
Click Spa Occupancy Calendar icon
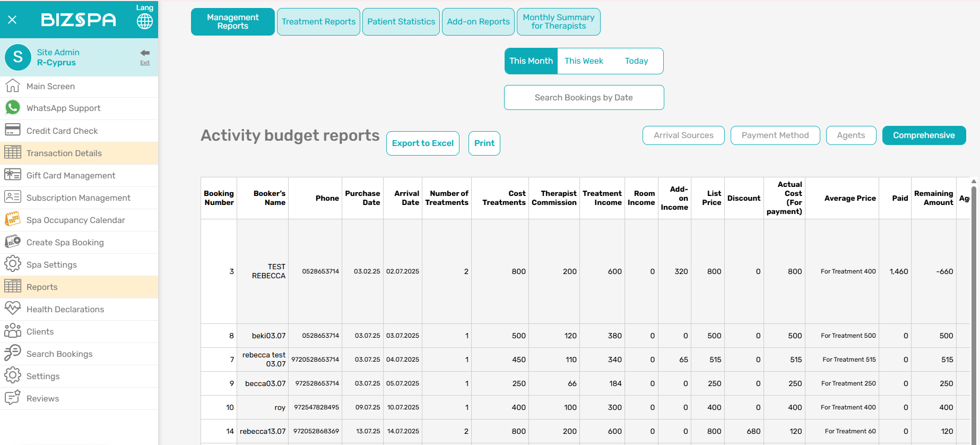click(13, 219)
